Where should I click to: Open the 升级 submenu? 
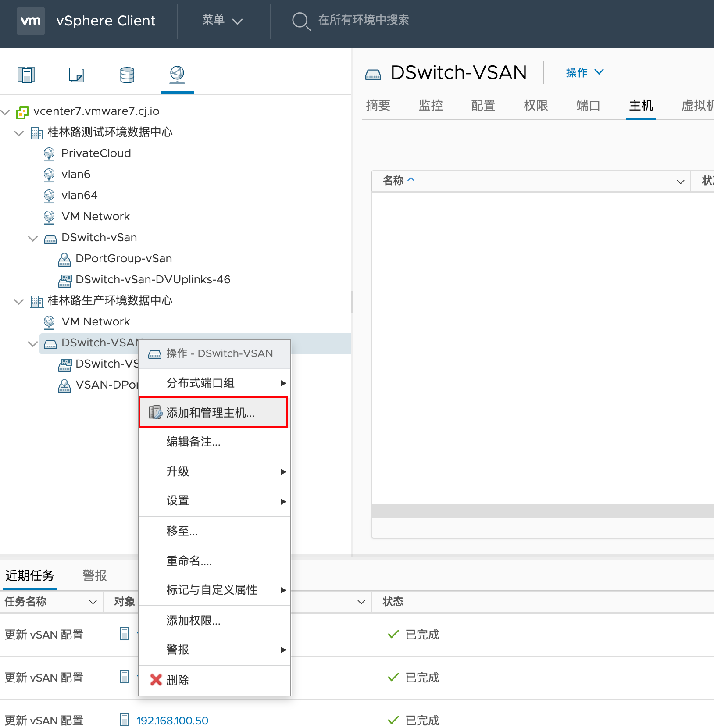point(214,471)
